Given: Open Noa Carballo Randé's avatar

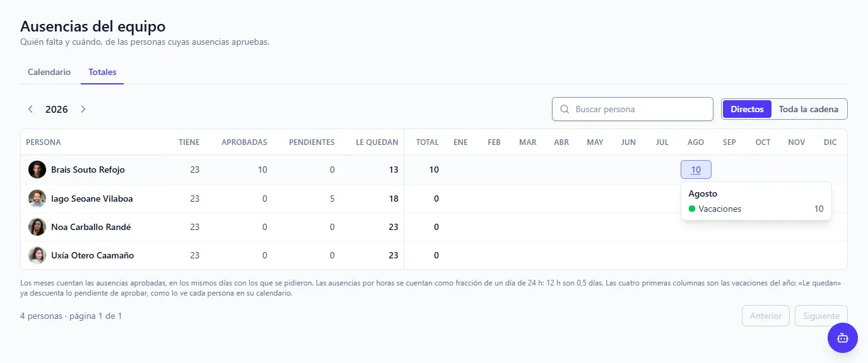Looking at the screenshot, I should (x=37, y=227).
